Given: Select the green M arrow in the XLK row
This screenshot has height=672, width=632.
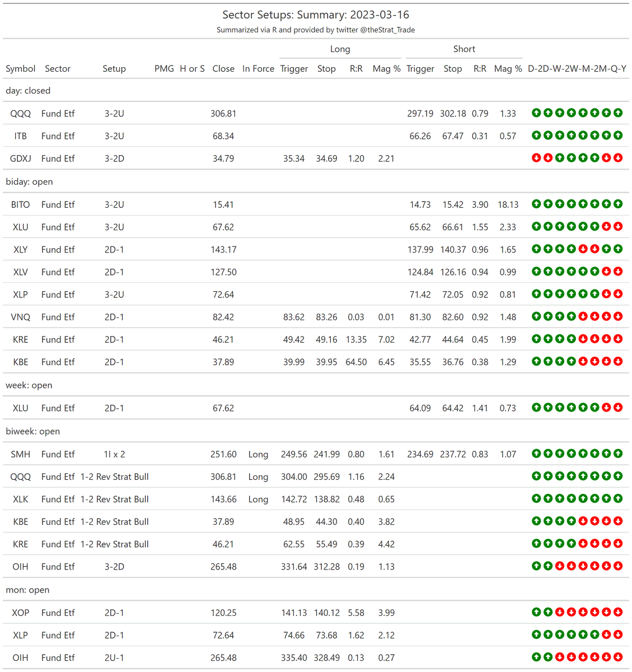Looking at the screenshot, I should [x=583, y=498].
